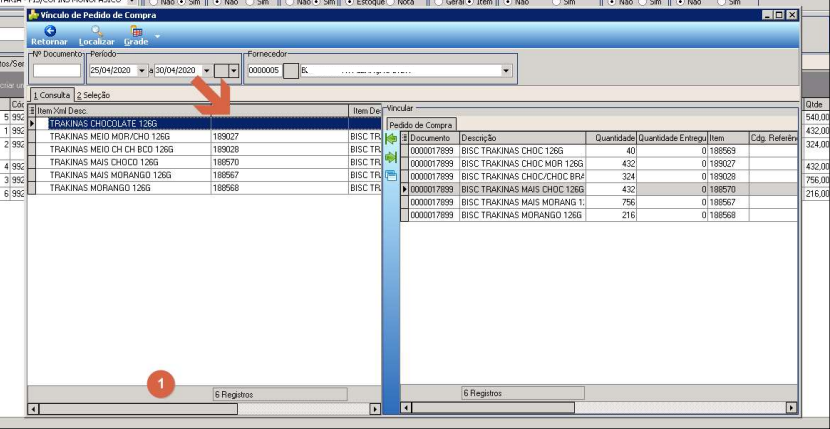
Task: Open the left grid's column menu icon
Action: pyautogui.click(x=32, y=111)
